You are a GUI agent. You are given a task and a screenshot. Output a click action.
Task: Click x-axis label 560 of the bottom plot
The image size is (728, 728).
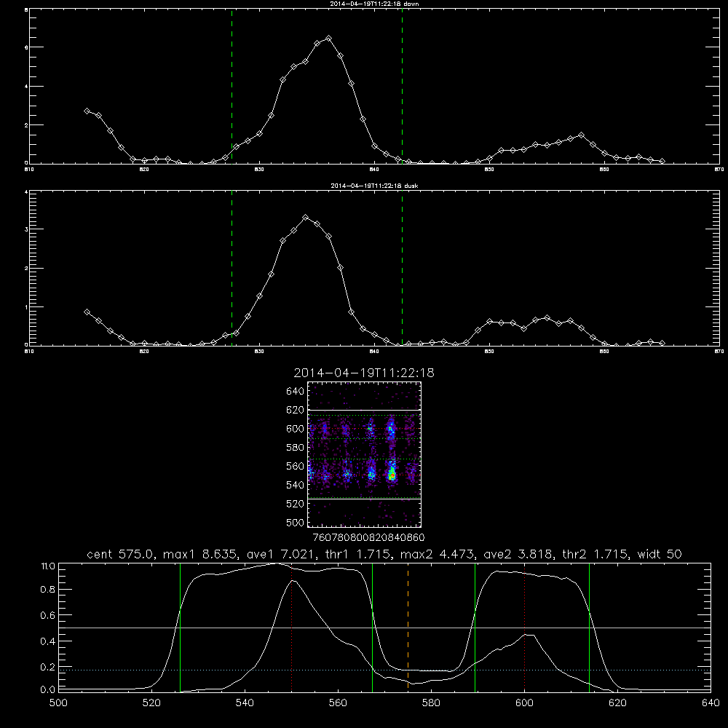tap(338, 703)
